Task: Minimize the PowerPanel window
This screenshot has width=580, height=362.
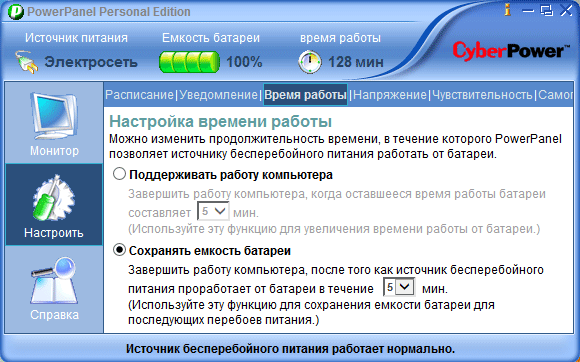Action: click(x=528, y=11)
